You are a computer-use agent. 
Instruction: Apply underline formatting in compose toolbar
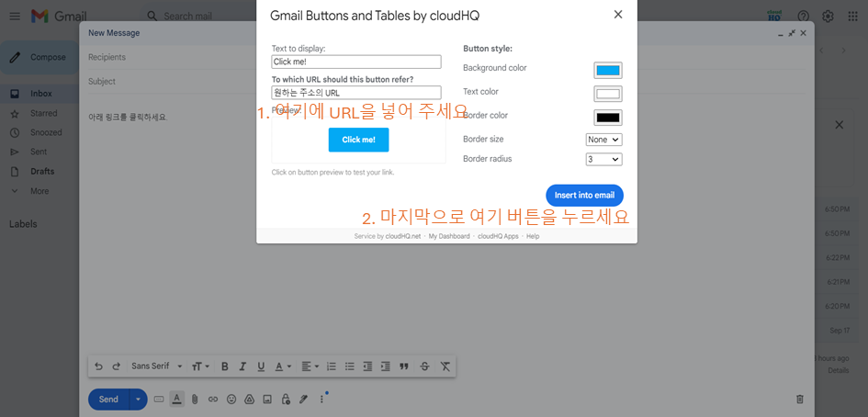click(x=261, y=366)
